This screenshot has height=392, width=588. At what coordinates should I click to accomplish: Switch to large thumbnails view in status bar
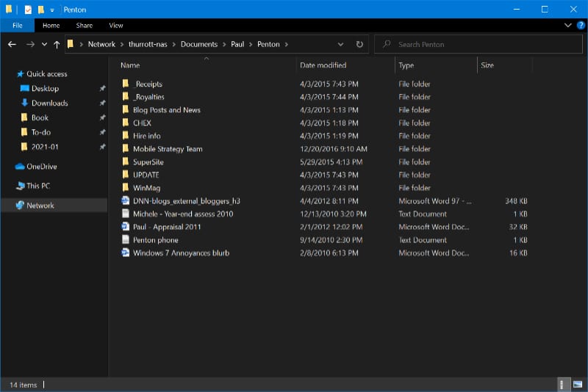578,384
